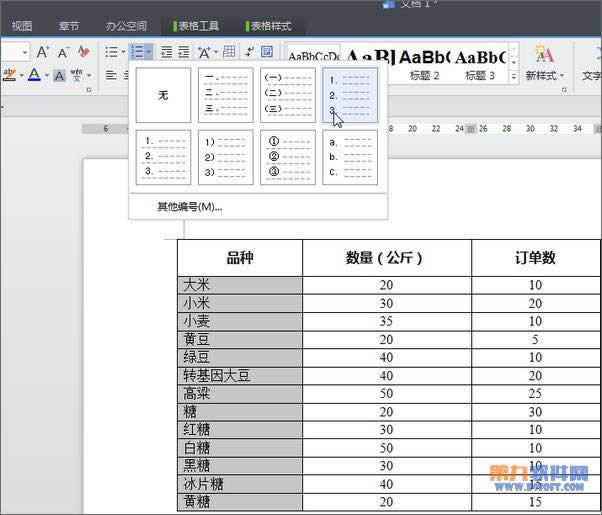Click the font color A button
Image resolution: width=602 pixels, height=515 pixels.
[34, 75]
